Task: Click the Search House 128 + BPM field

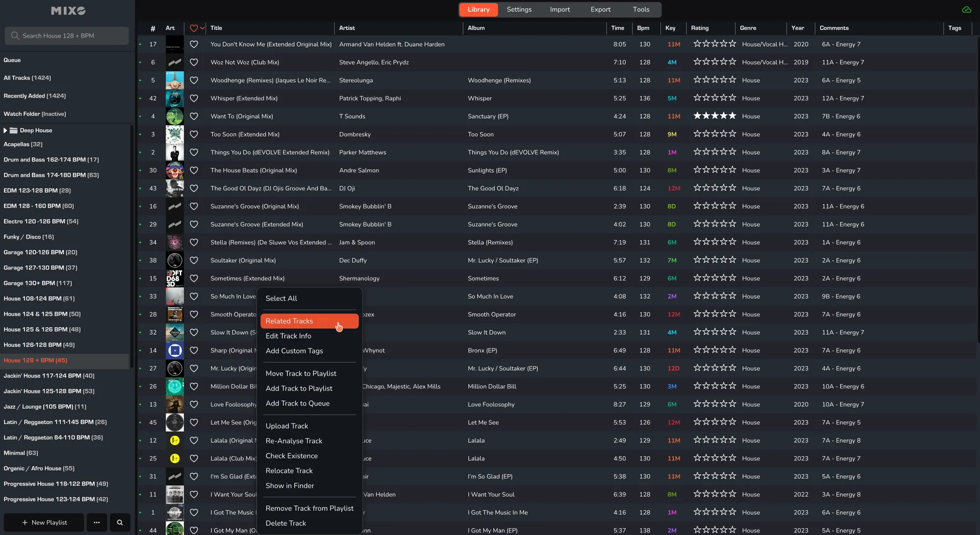Action: coord(69,36)
